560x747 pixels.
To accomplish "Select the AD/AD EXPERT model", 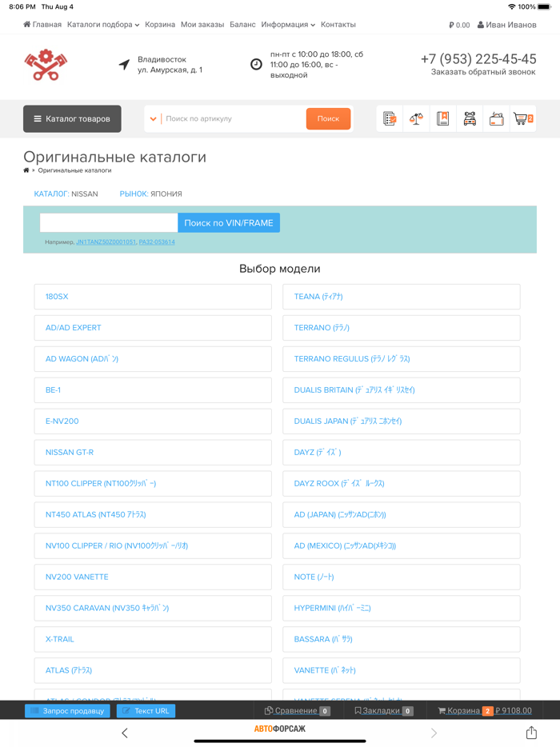I will (153, 328).
